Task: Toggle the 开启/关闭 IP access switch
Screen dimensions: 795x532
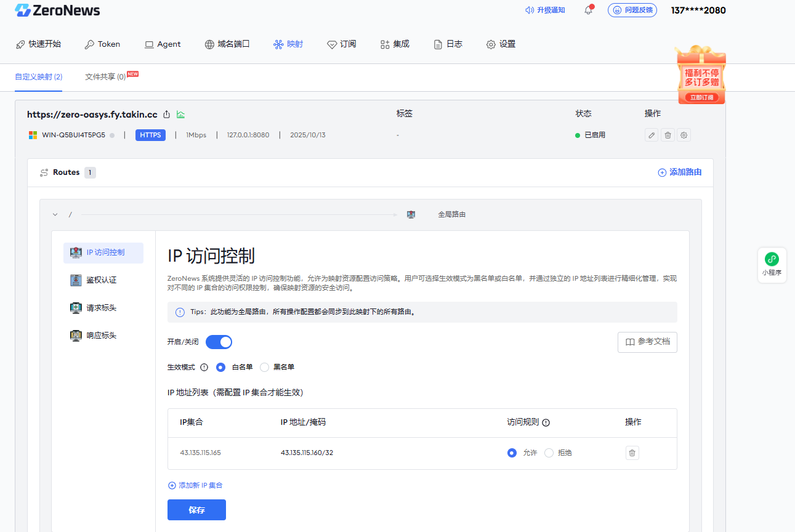Action: coord(219,342)
